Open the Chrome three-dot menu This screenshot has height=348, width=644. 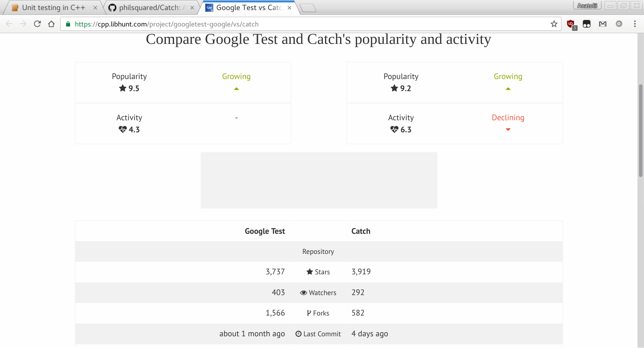(x=635, y=24)
